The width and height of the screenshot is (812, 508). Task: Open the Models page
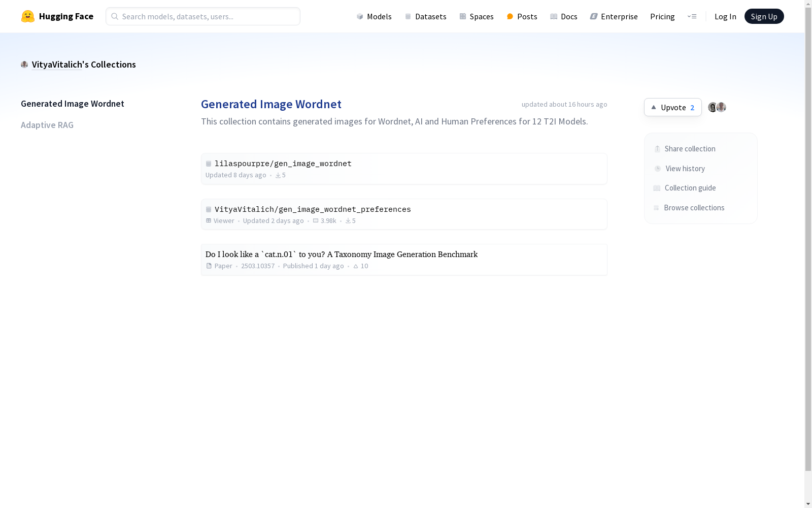374,16
